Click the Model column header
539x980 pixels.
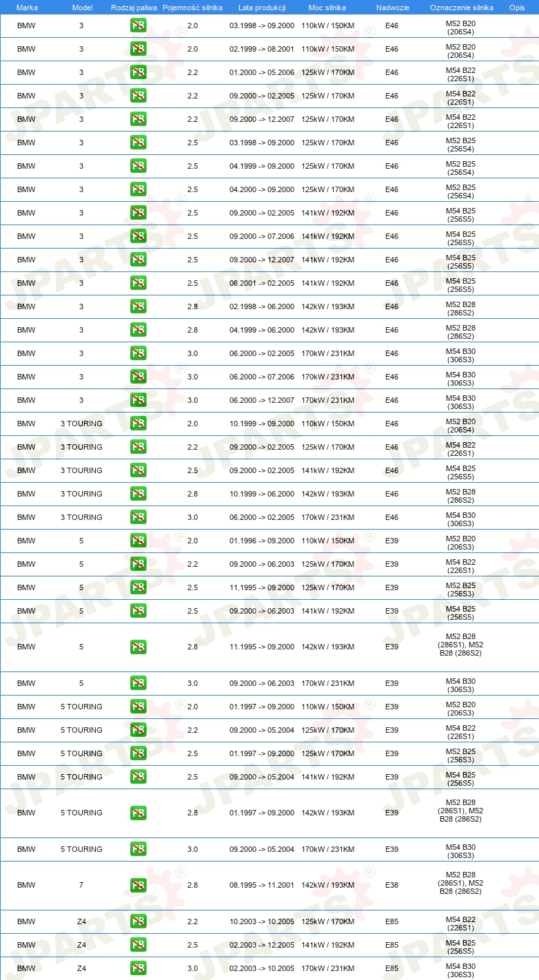(x=82, y=7)
